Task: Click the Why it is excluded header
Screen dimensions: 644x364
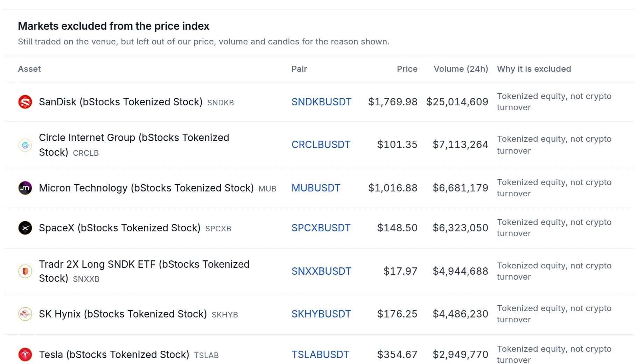Action: tap(534, 69)
